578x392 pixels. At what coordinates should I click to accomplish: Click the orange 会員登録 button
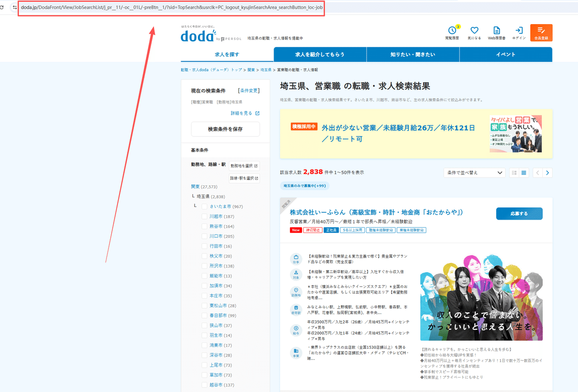click(541, 32)
